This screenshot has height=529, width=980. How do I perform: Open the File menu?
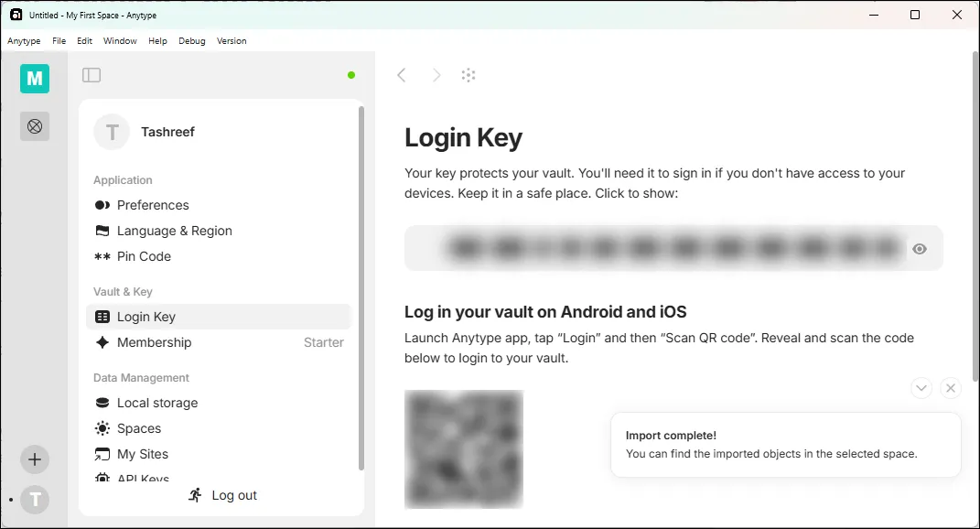(x=59, y=40)
